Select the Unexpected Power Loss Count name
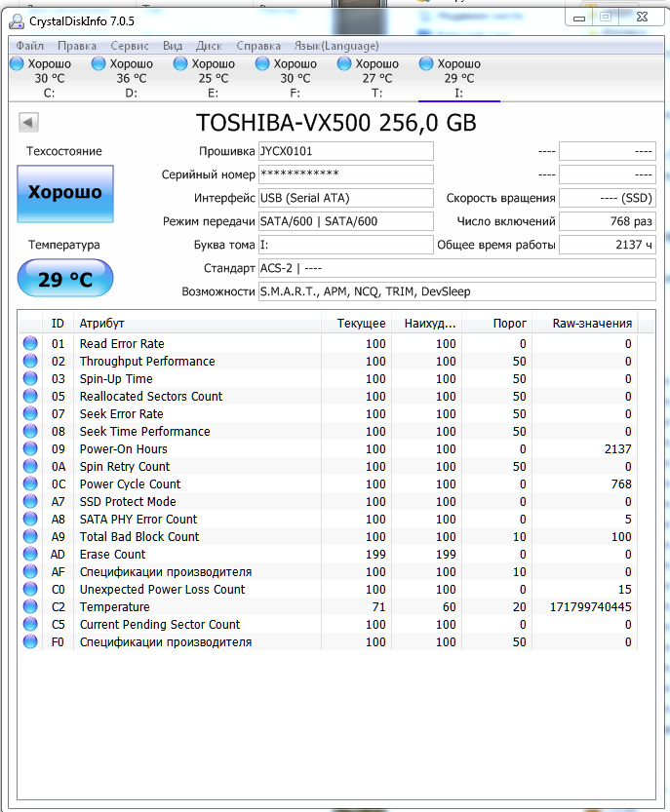670x812 pixels. (162, 590)
